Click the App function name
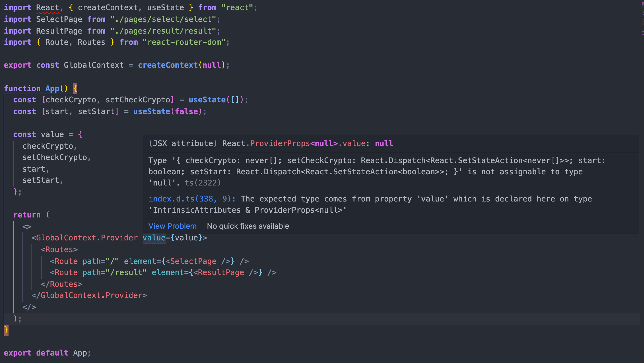Screen dimensions: 644x363 point(52,88)
